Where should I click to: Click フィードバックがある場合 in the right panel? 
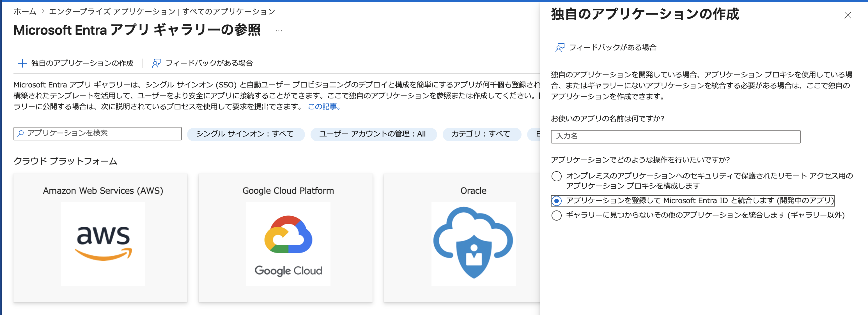click(606, 47)
